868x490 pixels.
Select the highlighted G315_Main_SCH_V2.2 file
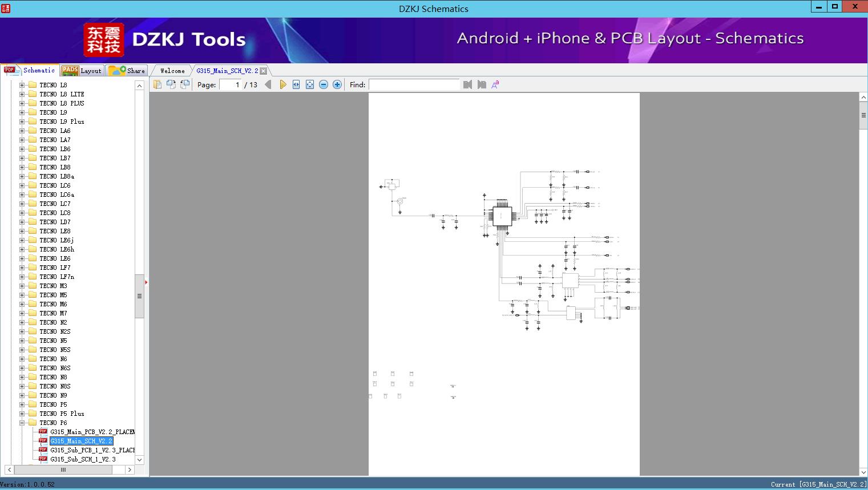tap(81, 441)
